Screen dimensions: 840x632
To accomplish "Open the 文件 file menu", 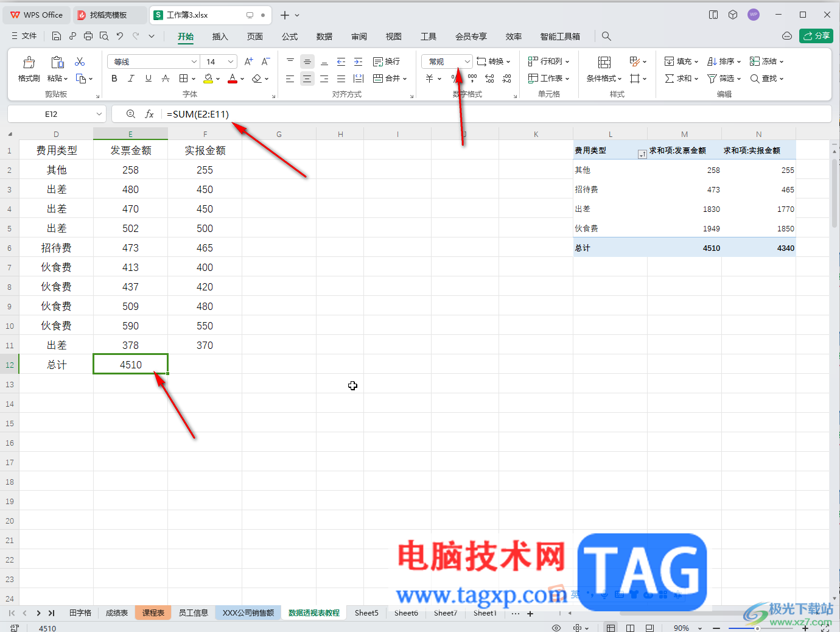I will click(x=24, y=36).
